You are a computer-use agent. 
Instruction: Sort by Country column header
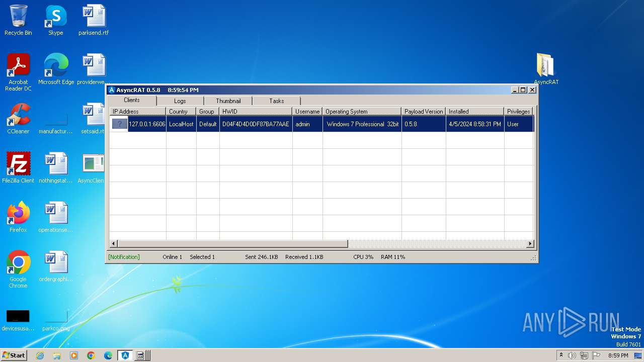(181, 112)
